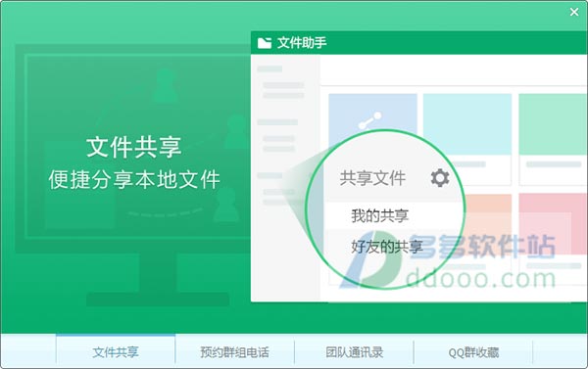588x369 pixels.
Task: Open the 预约群组电话 tab
Action: click(235, 351)
